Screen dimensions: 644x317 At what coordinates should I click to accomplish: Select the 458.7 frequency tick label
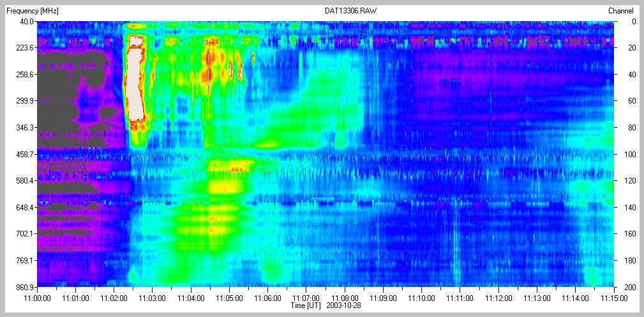point(25,154)
